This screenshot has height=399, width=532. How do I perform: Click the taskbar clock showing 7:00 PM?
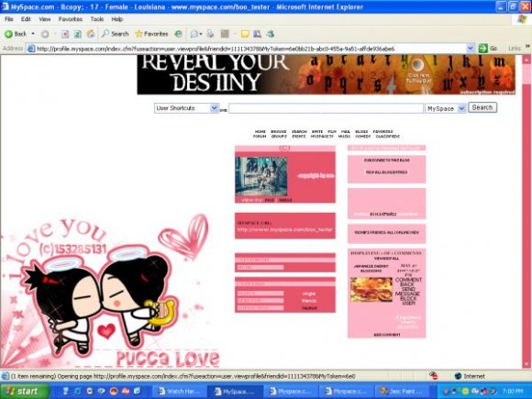pyautogui.click(x=513, y=391)
